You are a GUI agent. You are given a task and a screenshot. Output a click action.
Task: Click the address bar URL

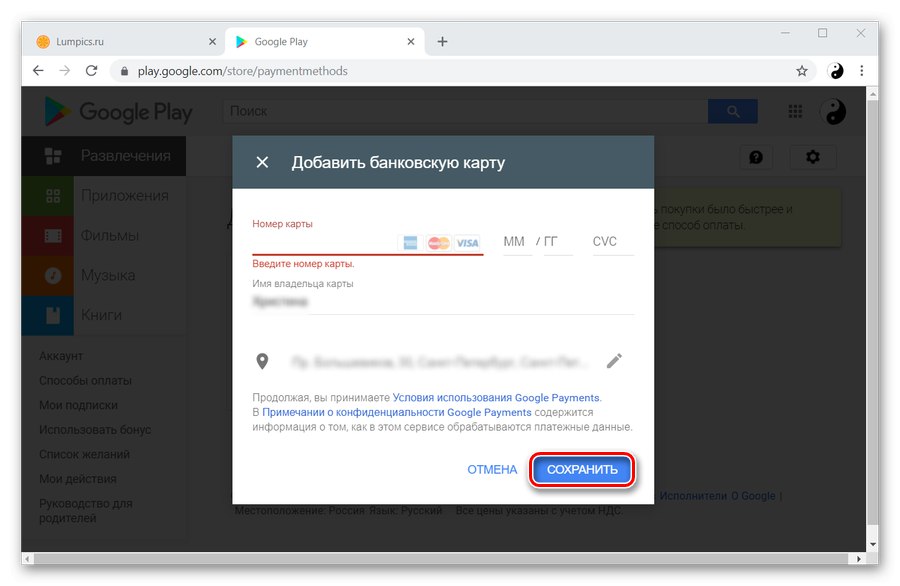(x=242, y=71)
